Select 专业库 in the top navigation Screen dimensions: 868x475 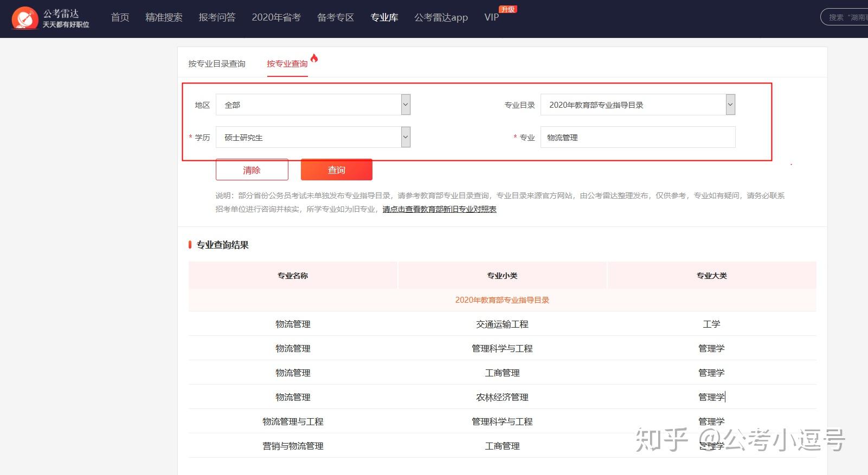click(384, 17)
